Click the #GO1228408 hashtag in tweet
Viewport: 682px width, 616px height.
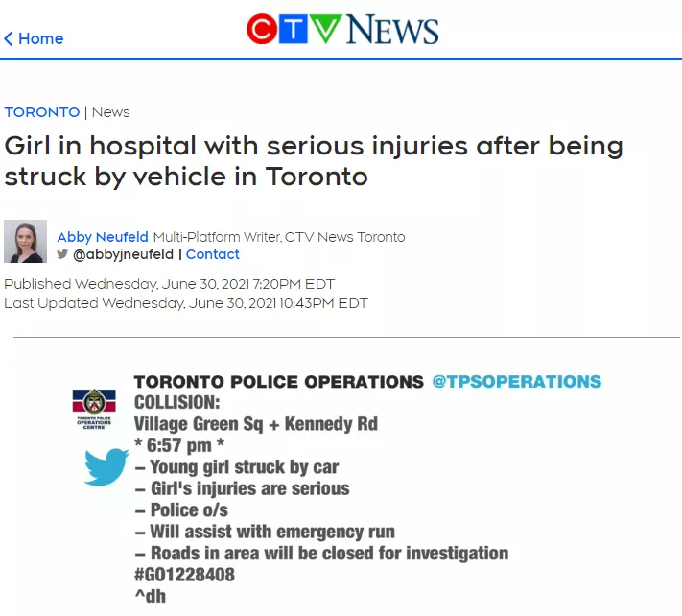pos(184,575)
